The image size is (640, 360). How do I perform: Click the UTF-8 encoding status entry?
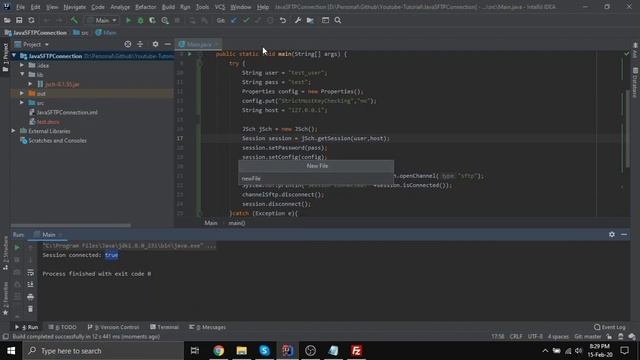[x=535, y=337]
